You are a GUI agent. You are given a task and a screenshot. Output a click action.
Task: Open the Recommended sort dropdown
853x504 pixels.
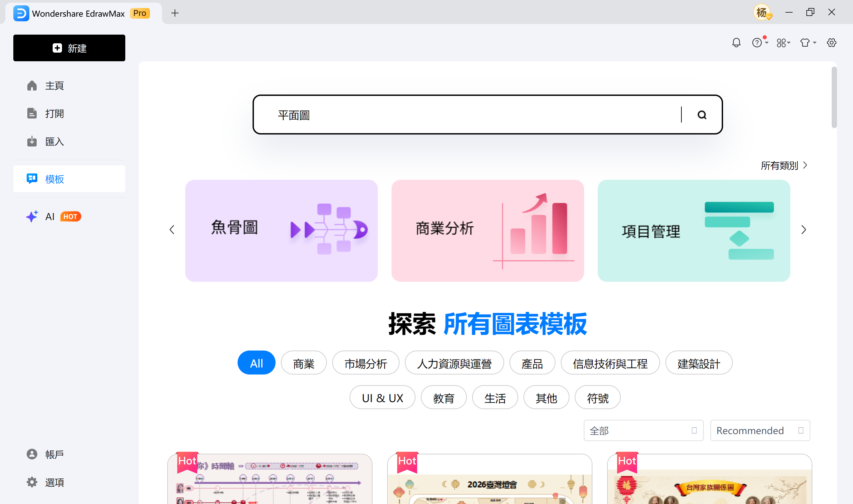tap(760, 430)
